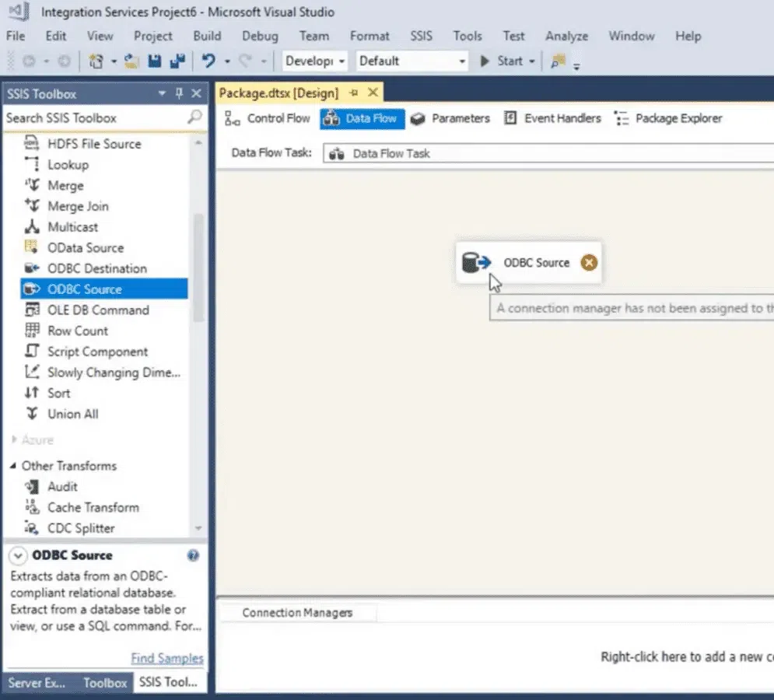Click the HDFS File Source icon

tap(32, 143)
